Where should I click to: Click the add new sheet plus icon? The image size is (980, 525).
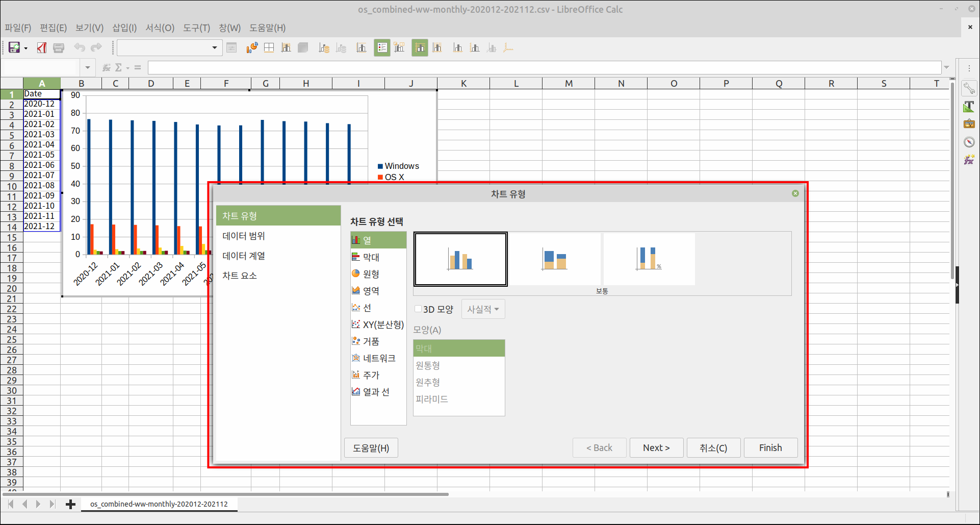click(70, 504)
